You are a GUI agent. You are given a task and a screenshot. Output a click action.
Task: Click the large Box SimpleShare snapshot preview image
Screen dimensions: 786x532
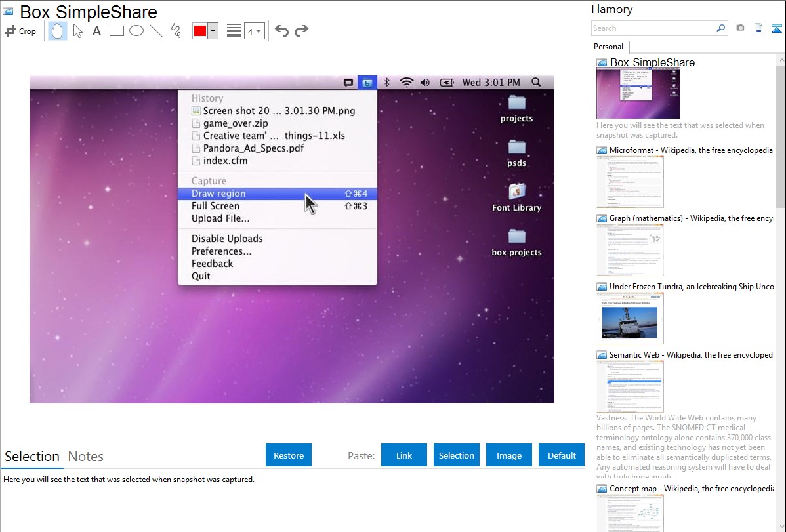pyautogui.click(x=292, y=239)
